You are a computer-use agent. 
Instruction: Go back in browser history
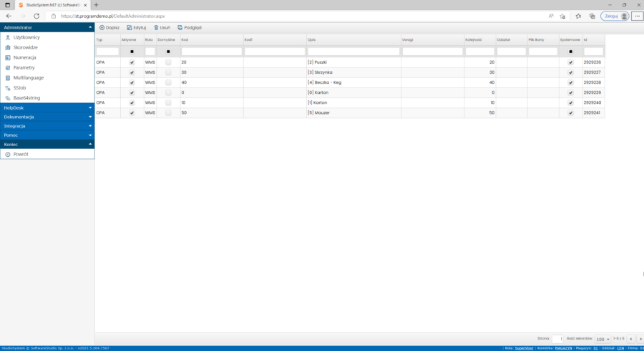(9, 16)
